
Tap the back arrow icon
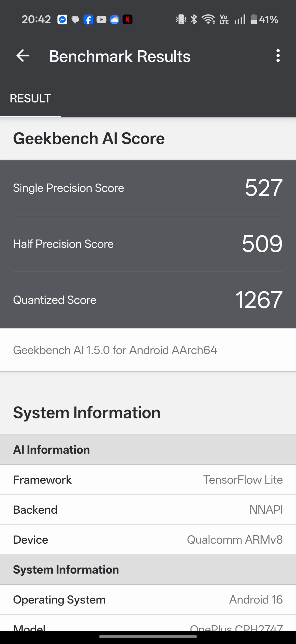click(23, 56)
